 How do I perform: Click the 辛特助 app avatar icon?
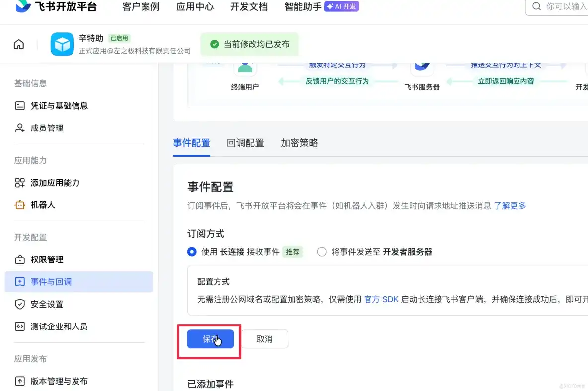pyautogui.click(x=62, y=44)
